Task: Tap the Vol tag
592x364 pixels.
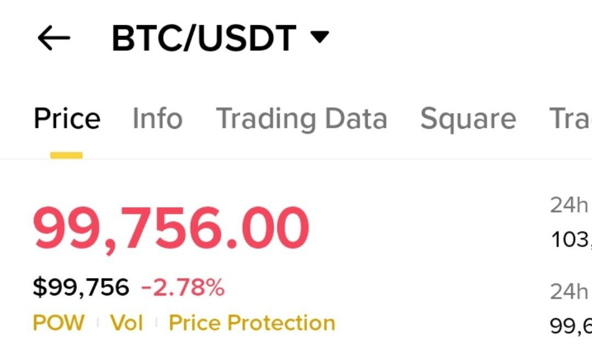Action: coord(127,323)
